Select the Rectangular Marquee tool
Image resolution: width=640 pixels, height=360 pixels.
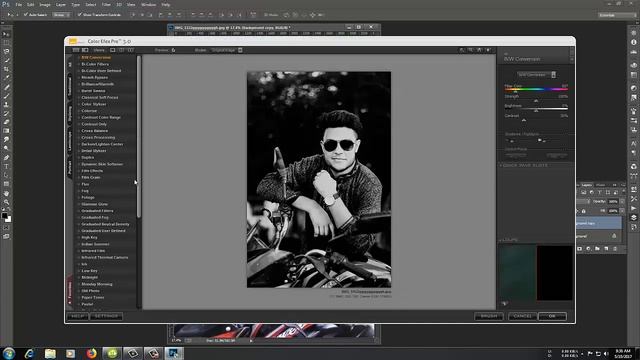pyautogui.click(x=6, y=43)
